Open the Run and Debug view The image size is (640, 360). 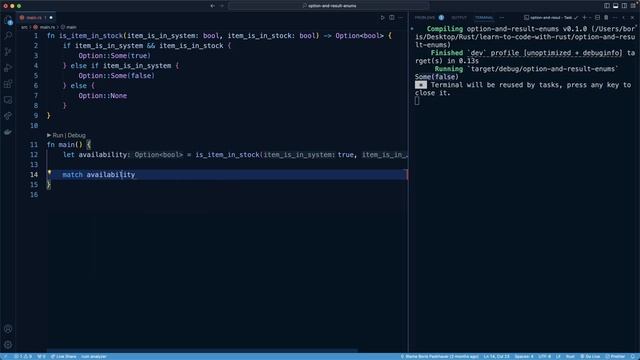(8, 68)
